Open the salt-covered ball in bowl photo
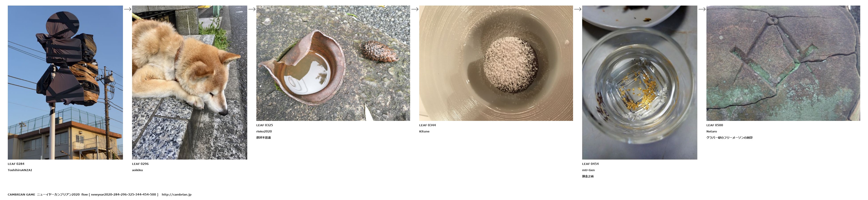 (x=496, y=63)
